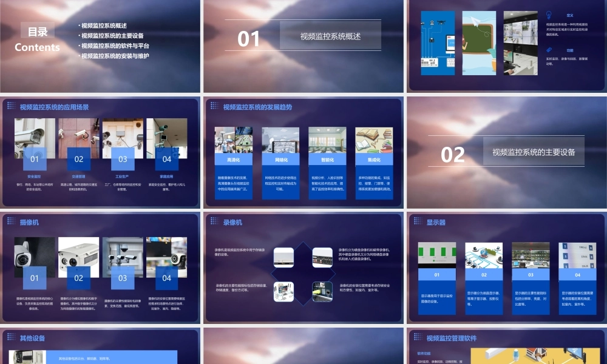Open the top-right recorder image in 录像机 slide

(x=322, y=258)
